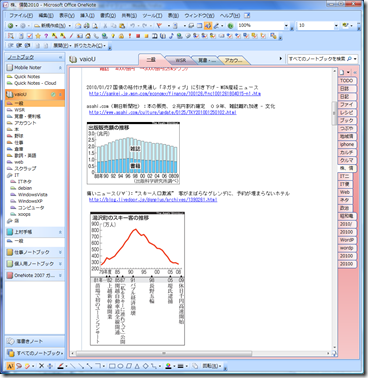Viewport: 368px width, 378px height.
Task: Open the iphone page tab
Action: (346, 144)
